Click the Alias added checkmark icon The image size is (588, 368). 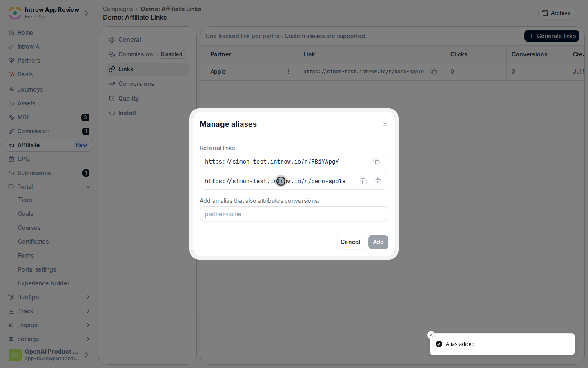pyautogui.click(x=439, y=344)
